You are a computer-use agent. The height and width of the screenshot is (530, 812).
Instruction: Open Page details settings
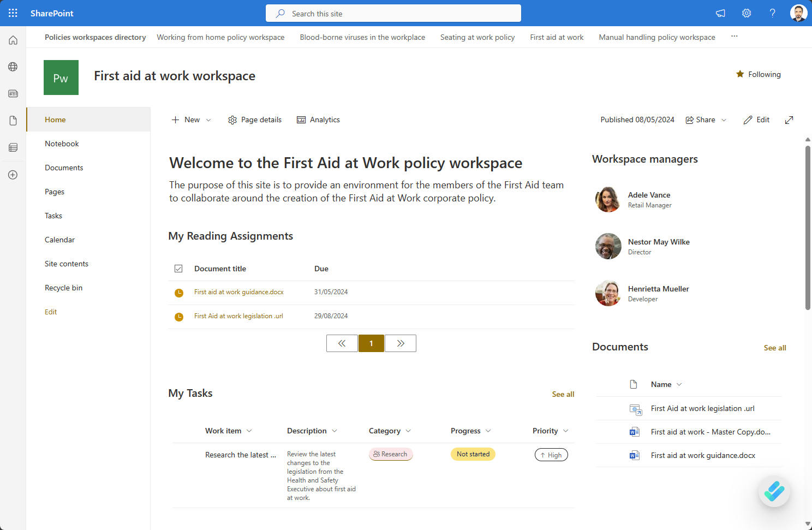coord(254,120)
